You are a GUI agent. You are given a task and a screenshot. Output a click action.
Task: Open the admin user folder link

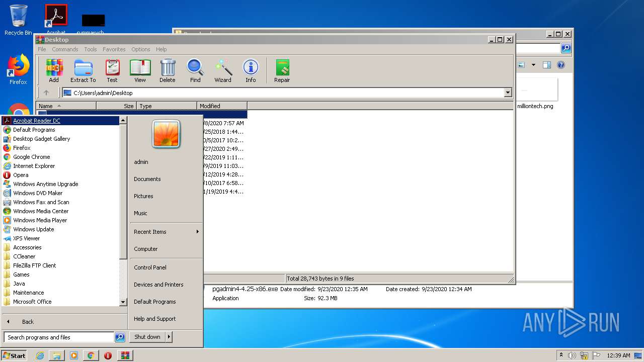(141, 162)
